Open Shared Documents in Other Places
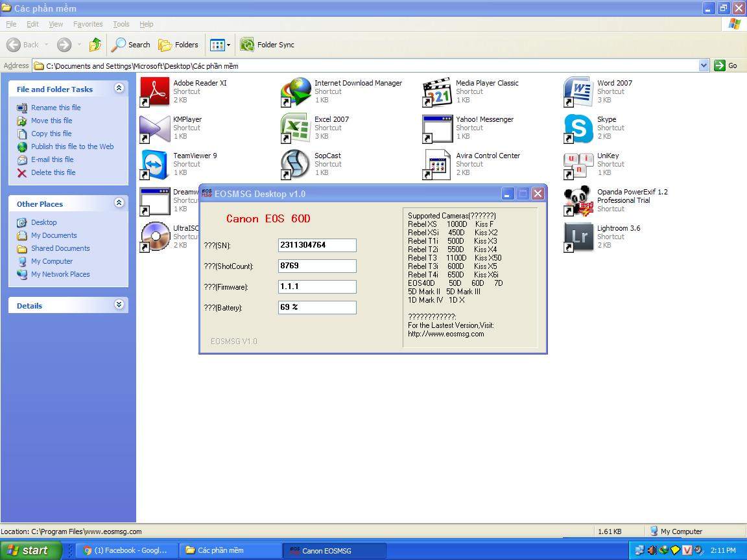 (x=60, y=248)
